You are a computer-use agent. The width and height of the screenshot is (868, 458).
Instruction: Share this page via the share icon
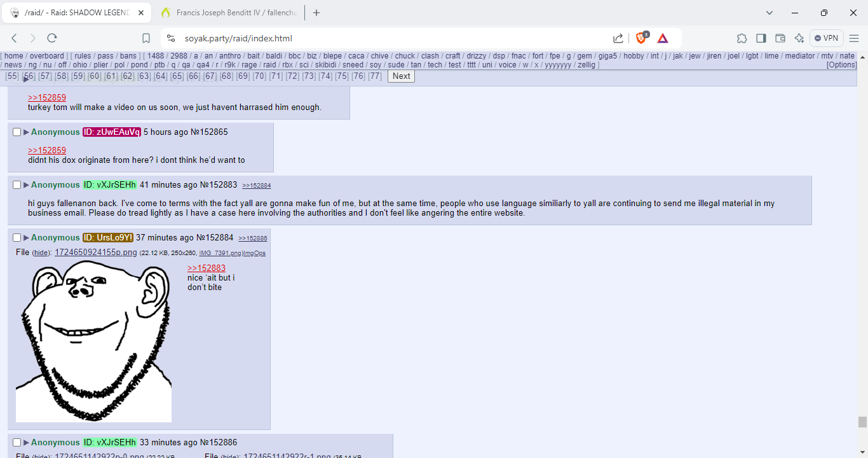(618, 38)
